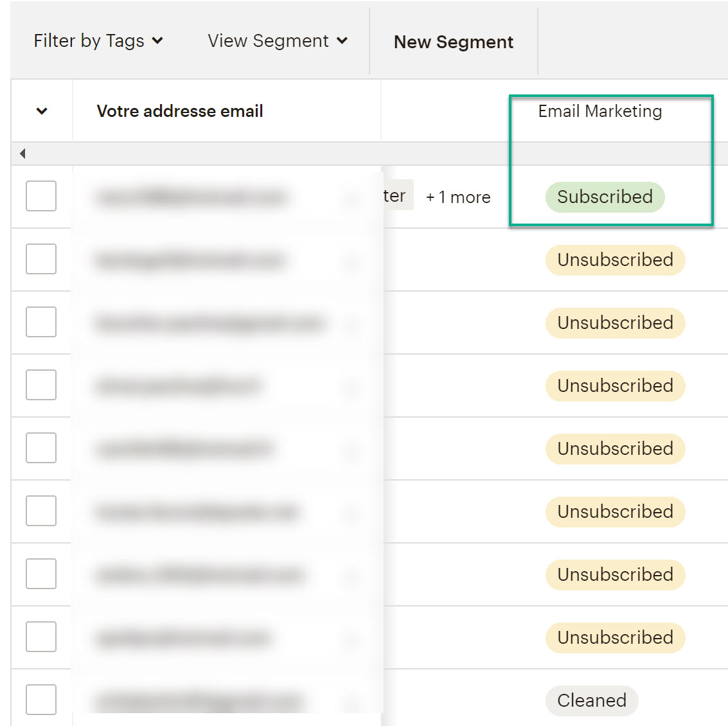The image size is (728, 726).
Task: Click the partially hidden tag ending in "ter"
Action: (x=396, y=196)
